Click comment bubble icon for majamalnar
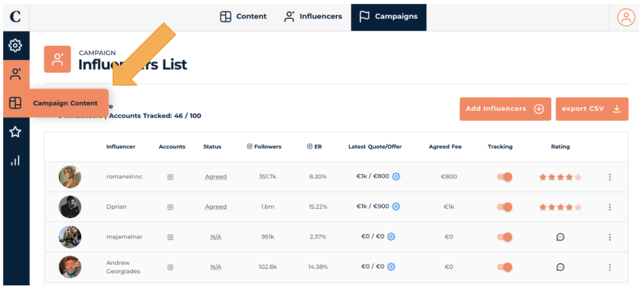This screenshot has width=644, height=292. tap(560, 237)
